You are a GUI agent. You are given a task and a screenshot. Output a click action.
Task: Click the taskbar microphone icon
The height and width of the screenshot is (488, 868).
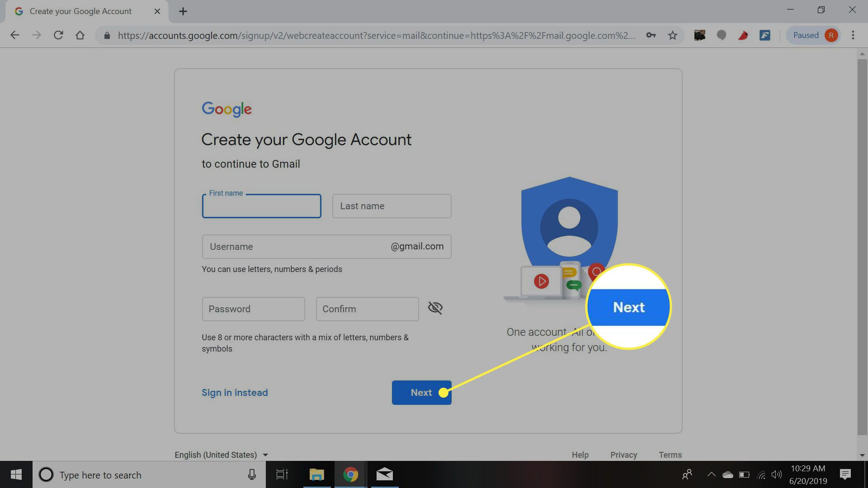point(252,474)
